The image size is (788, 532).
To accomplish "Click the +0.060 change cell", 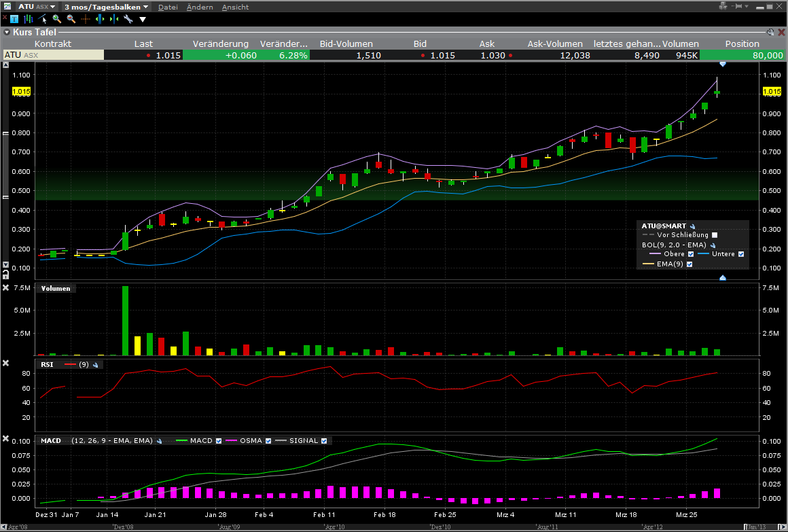I will tap(221, 55).
